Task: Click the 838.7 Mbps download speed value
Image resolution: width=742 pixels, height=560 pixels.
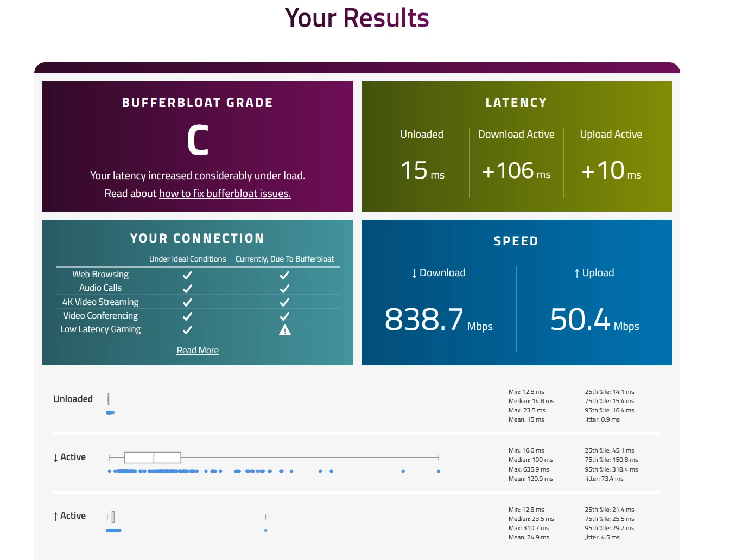Action: click(x=439, y=319)
